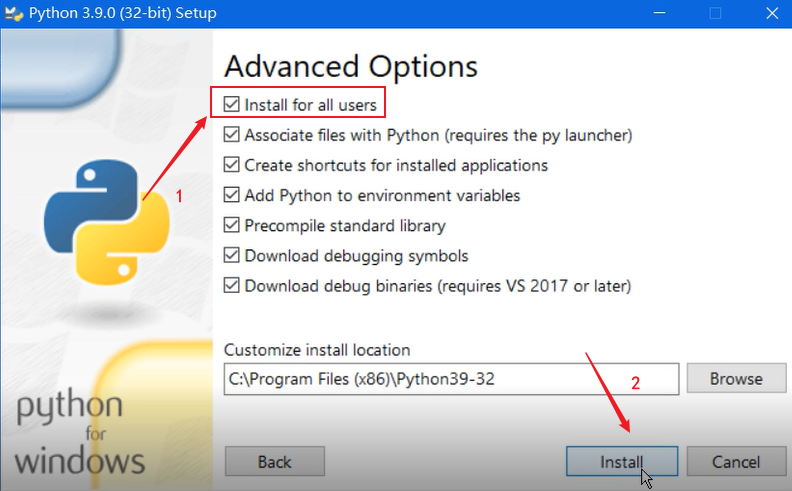Screen dimensions: 792x491
Task: Disable Download debug binaries checkbox
Action: point(232,285)
